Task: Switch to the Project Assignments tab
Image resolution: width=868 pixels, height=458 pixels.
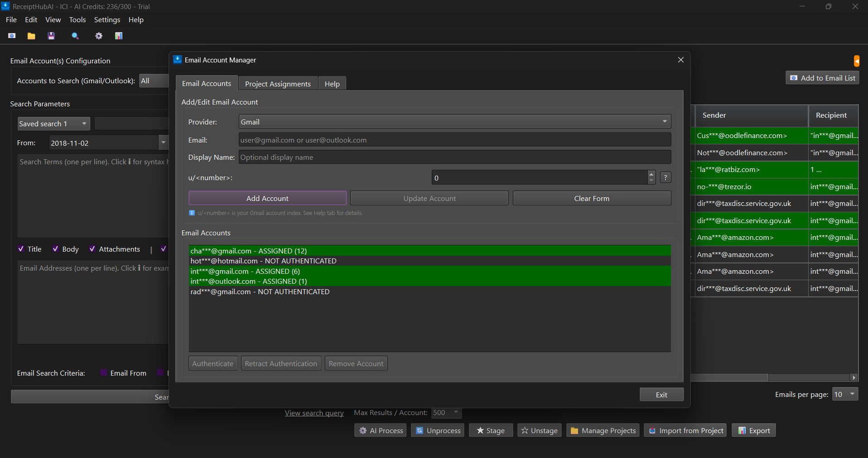Action: (278, 84)
